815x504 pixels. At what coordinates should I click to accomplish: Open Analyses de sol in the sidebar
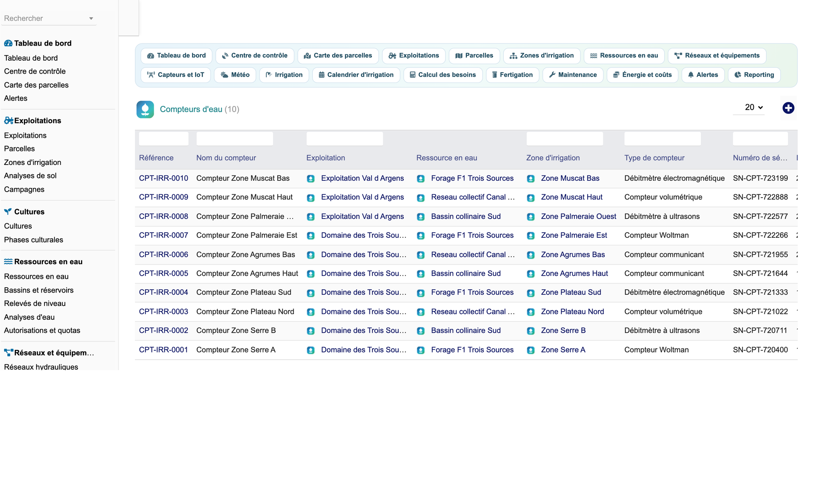(30, 176)
